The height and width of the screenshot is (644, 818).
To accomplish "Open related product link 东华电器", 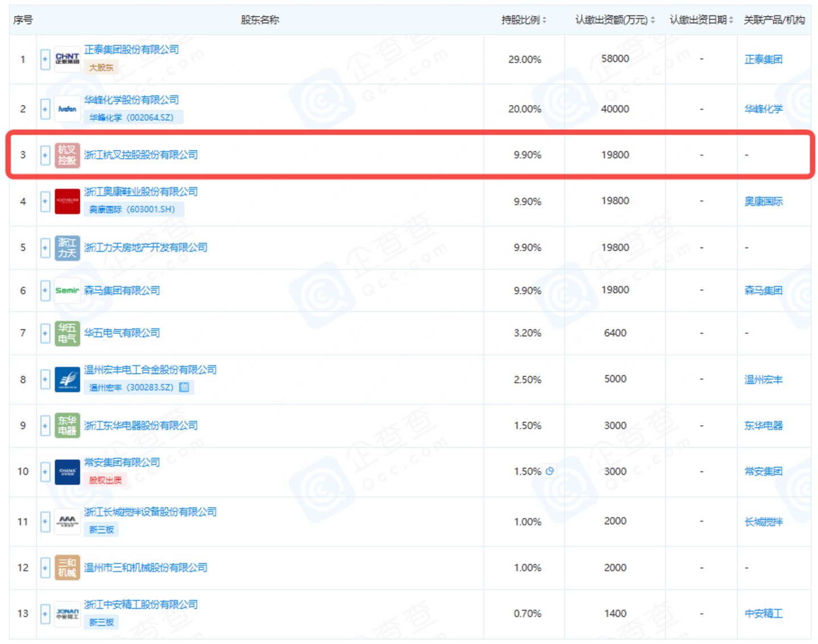I will pyautogui.click(x=763, y=426).
